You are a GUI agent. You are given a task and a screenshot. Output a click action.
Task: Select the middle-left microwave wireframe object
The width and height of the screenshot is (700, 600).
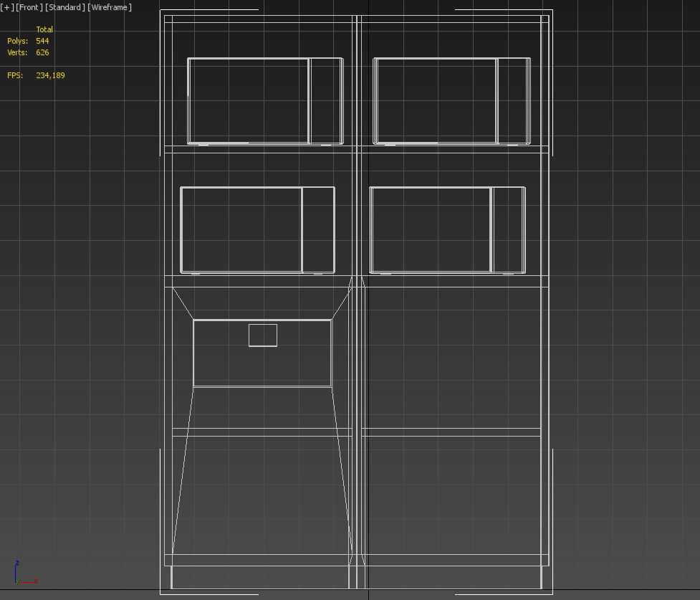258,230
